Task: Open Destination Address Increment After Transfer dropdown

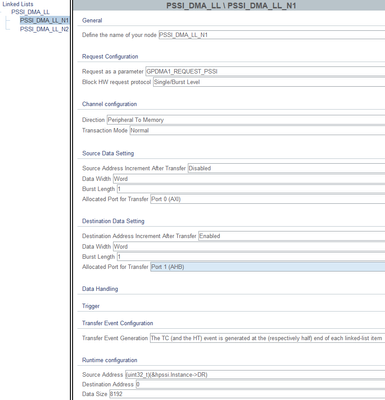Action: pyautogui.click(x=292, y=236)
